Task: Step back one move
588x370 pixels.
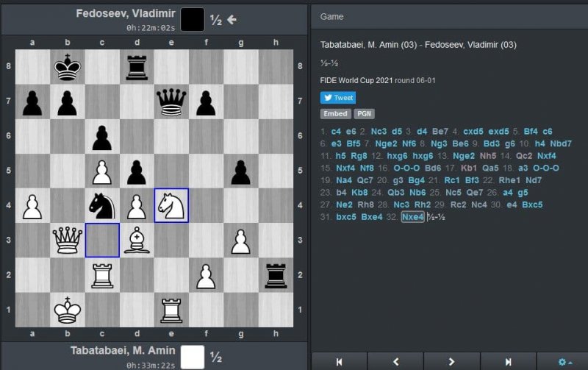Action: 395,361
